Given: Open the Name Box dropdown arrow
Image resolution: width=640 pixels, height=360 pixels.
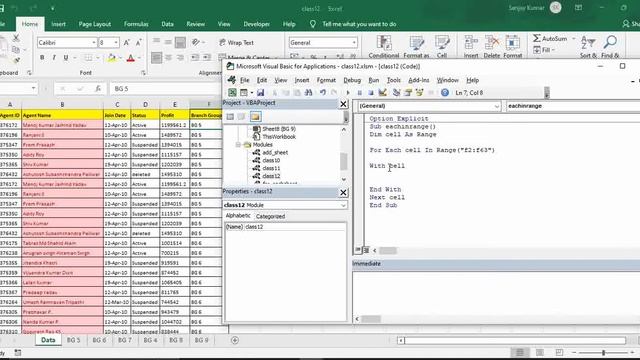Looking at the screenshot, I should click(33, 89).
